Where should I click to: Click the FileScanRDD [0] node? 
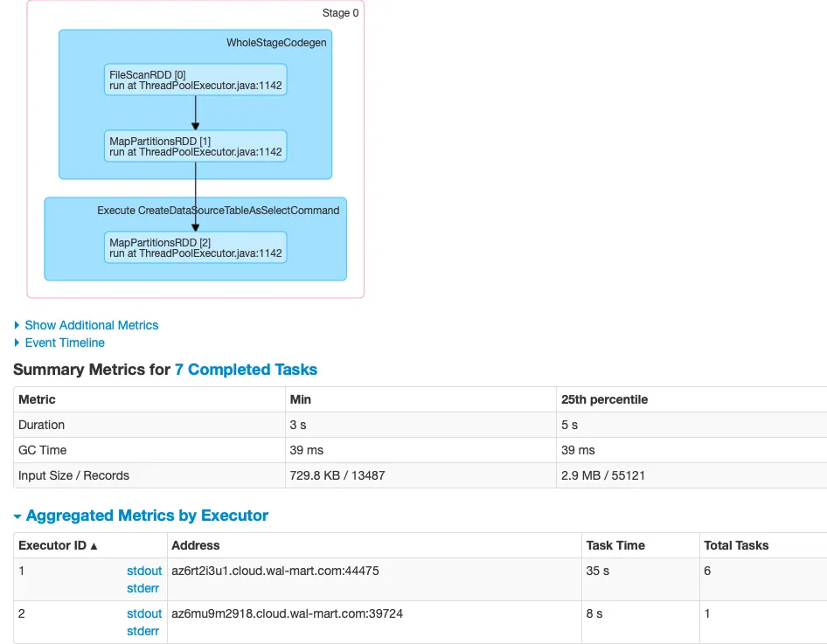[x=196, y=80]
